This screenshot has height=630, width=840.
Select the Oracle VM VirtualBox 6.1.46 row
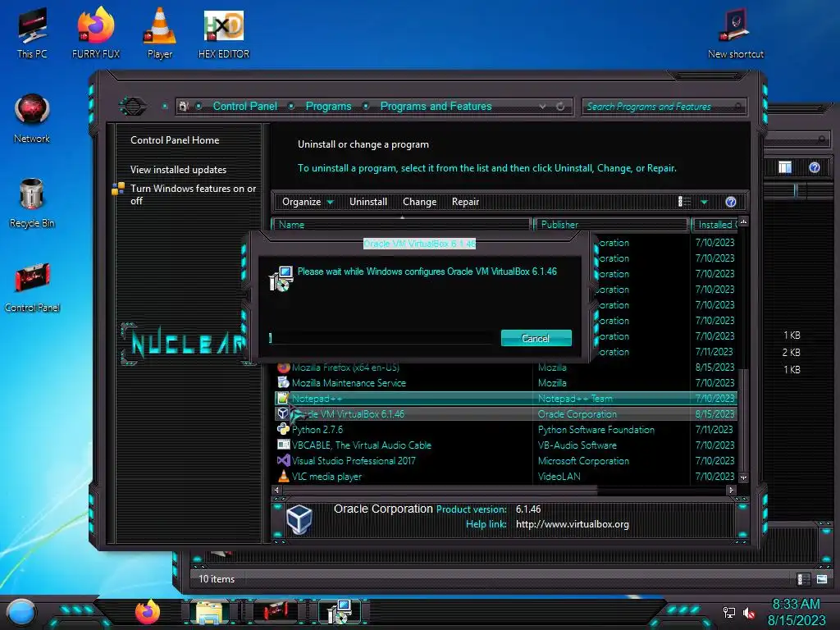pyautogui.click(x=505, y=413)
